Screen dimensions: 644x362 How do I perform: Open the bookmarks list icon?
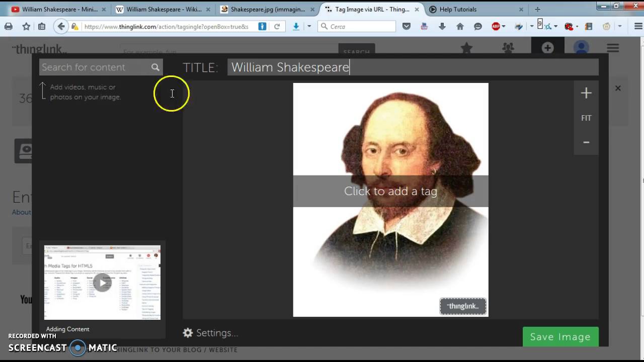coord(42,27)
